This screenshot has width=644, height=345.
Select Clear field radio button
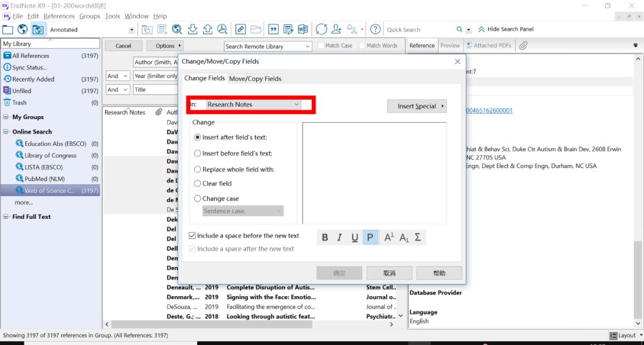pyautogui.click(x=197, y=184)
